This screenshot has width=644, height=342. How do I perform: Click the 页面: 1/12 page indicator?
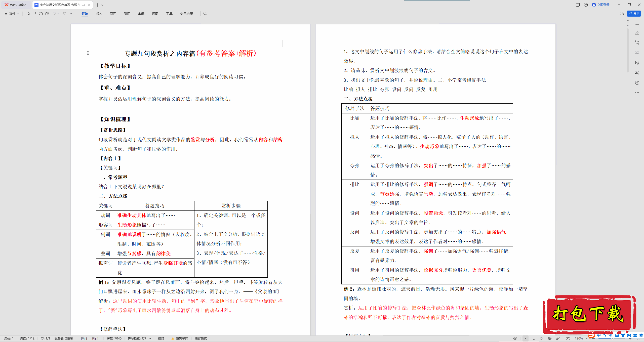tap(27, 338)
